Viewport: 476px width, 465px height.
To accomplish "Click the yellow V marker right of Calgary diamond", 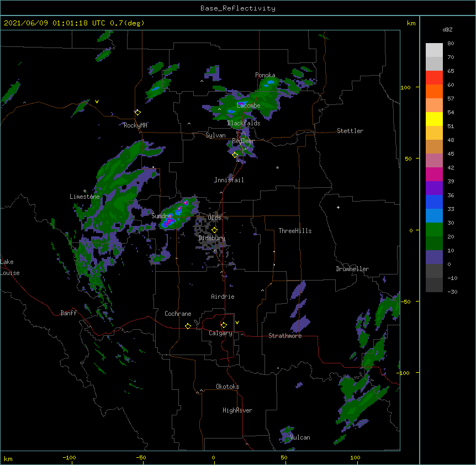I will pos(237,323).
